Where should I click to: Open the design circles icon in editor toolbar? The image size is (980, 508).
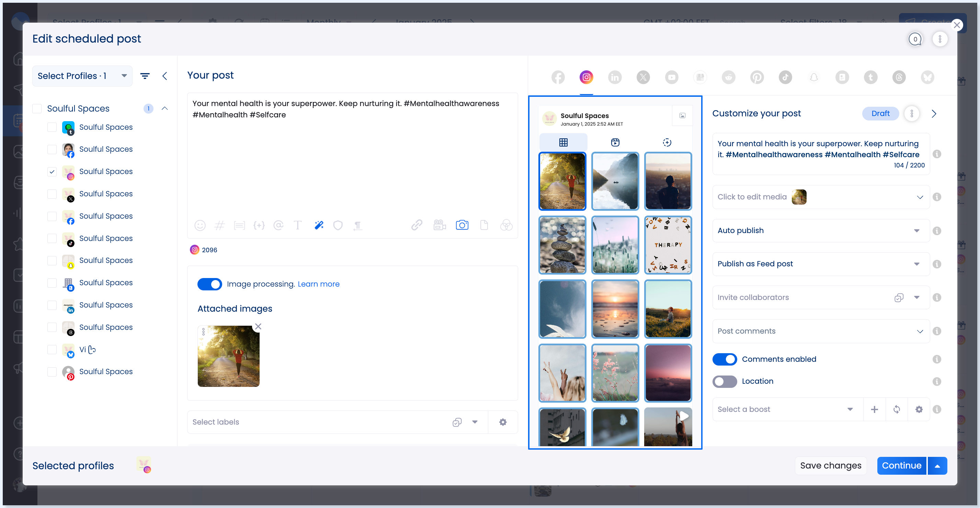tap(506, 226)
